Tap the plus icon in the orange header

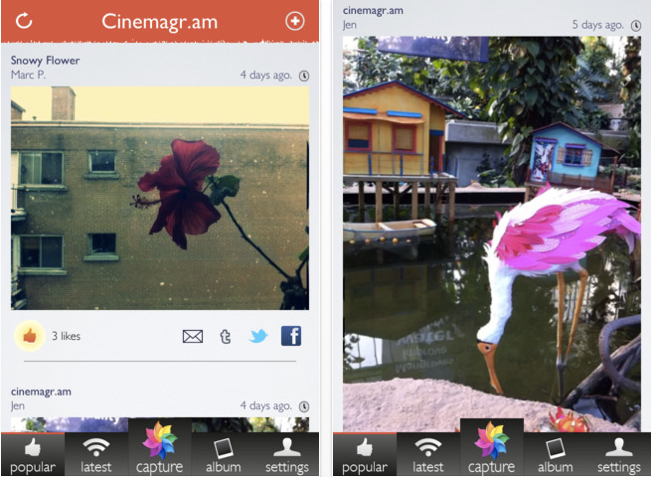click(x=295, y=21)
